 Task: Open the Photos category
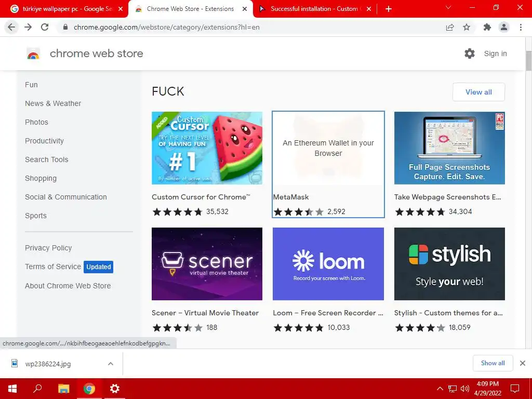(37, 122)
